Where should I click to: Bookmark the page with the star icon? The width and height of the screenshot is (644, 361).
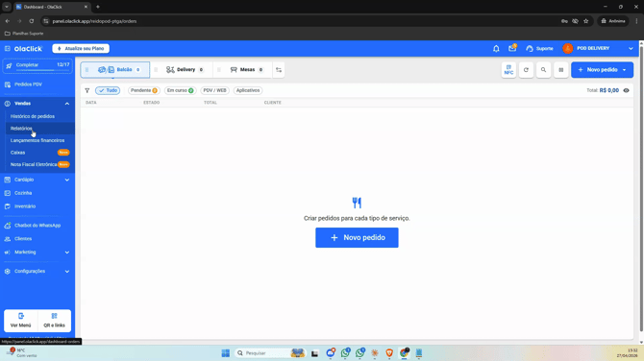coord(586,21)
